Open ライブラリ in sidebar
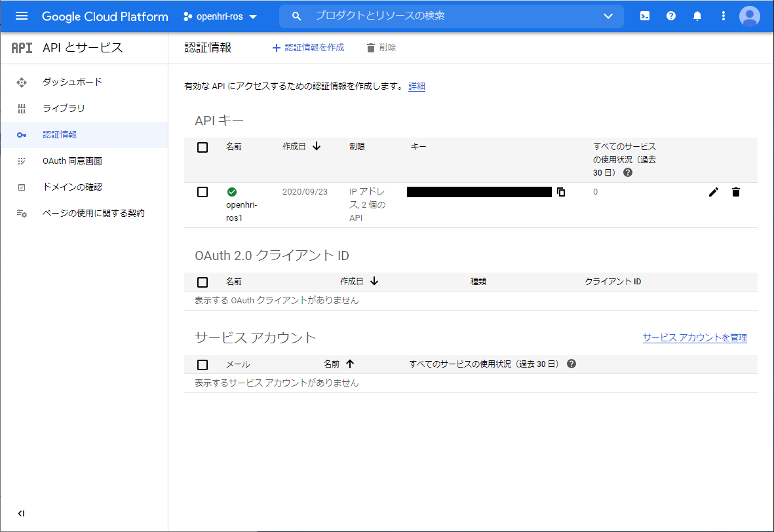 pos(64,108)
